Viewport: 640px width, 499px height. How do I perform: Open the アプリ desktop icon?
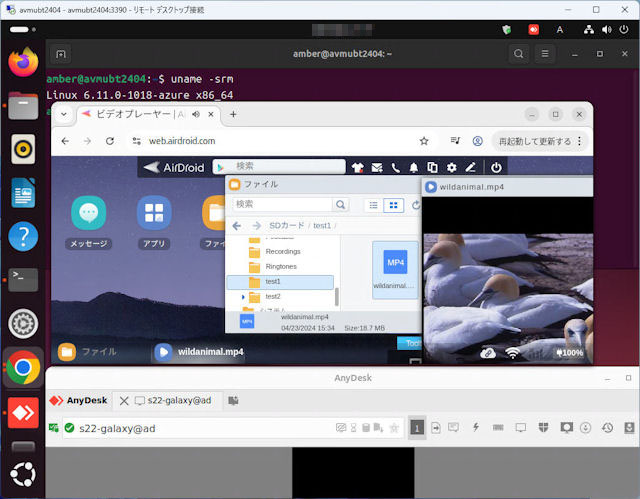(154, 222)
